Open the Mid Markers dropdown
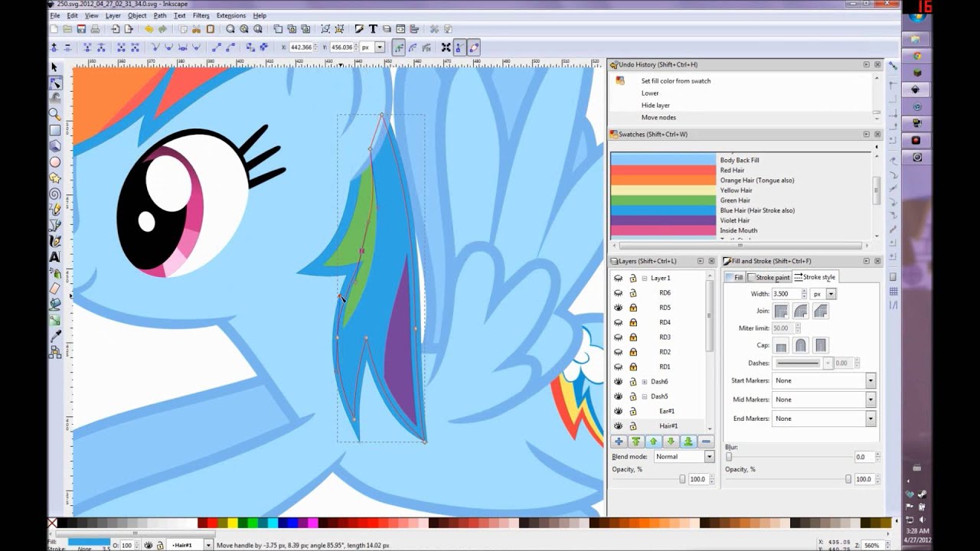 pos(824,399)
